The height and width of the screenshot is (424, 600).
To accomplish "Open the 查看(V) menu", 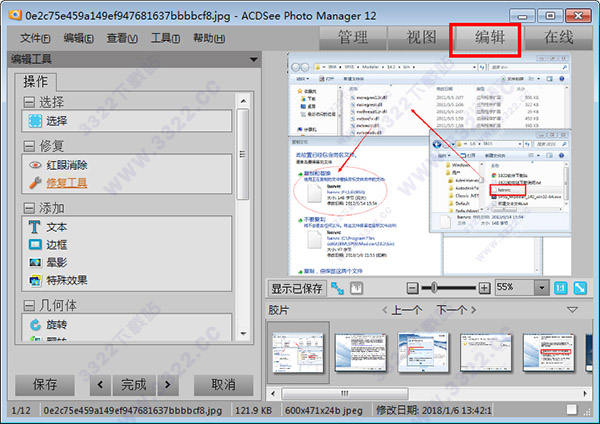I will pos(122,38).
